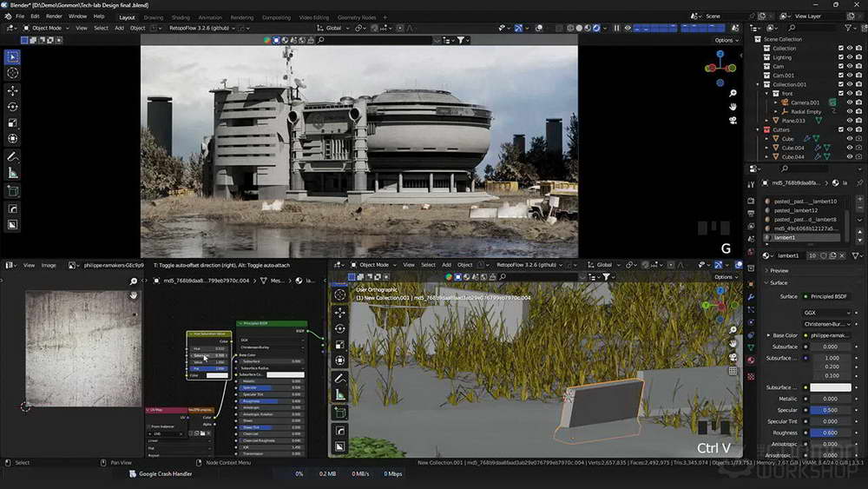Click the Image menu in image editor
Image resolution: width=868 pixels, height=489 pixels.
(49, 265)
